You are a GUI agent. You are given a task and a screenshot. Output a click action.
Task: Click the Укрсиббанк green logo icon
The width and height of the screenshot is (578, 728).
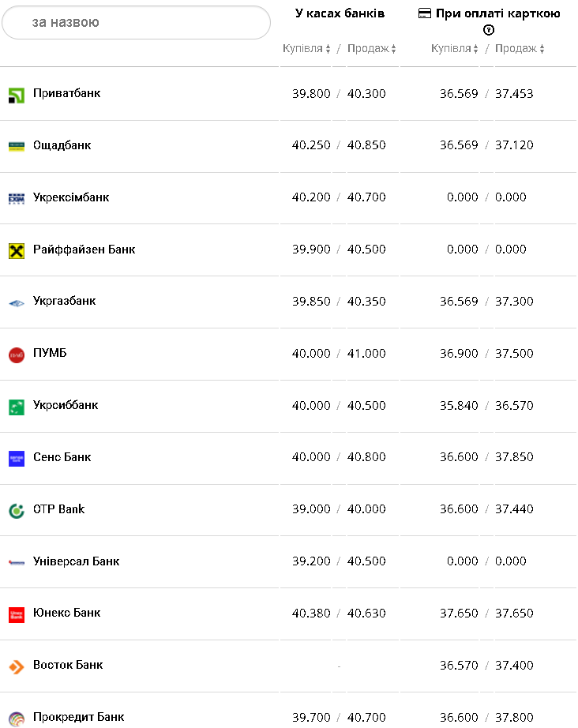(17, 407)
